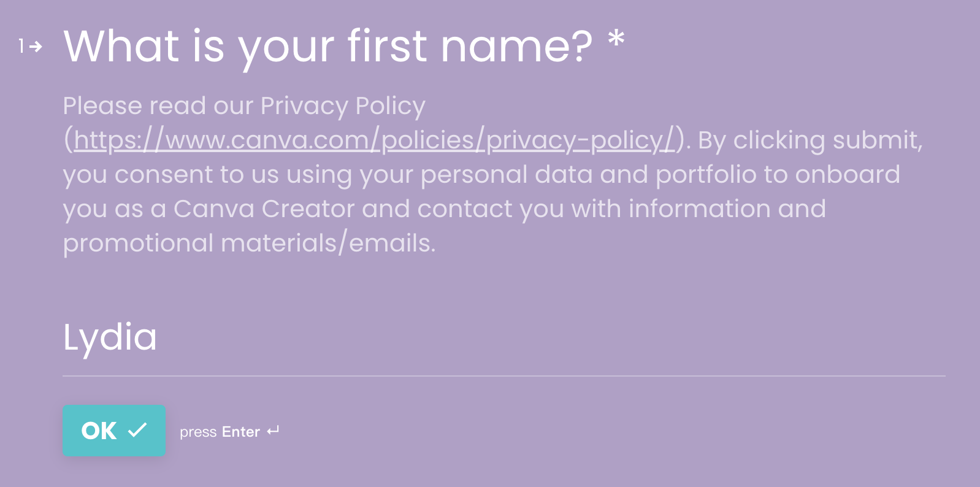Open the Canva privacy policy URL link
980x487 pixels.
click(x=374, y=140)
